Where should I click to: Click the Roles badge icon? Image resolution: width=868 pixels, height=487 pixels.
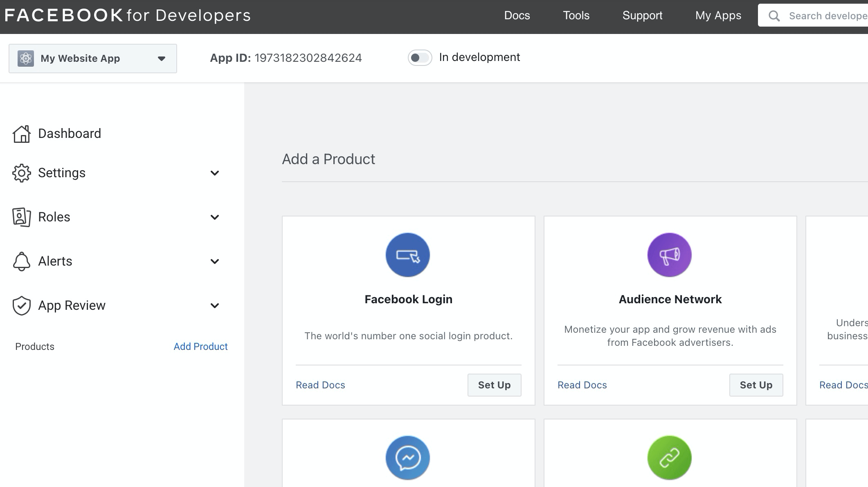click(21, 217)
